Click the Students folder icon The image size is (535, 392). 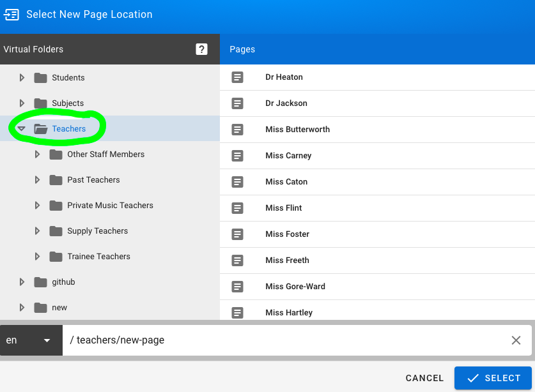41,78
